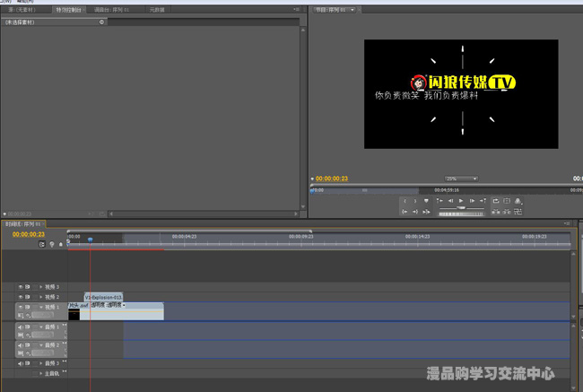Click the timeline timecode 00:00:00:23
Screen dimensions: 583x392
(29, 234)
